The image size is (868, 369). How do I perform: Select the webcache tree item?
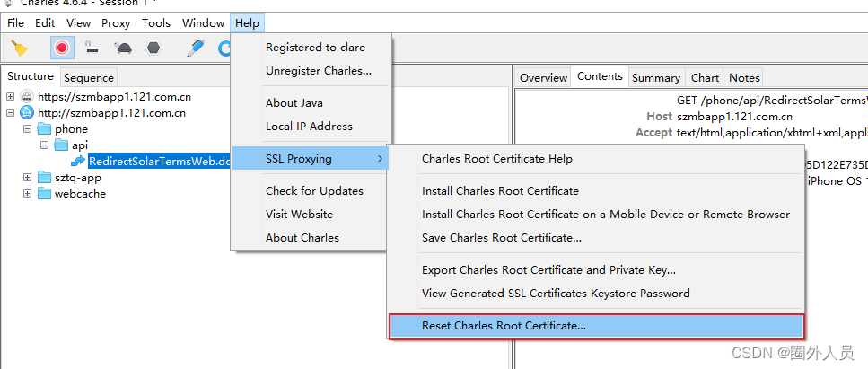point(80,193)
